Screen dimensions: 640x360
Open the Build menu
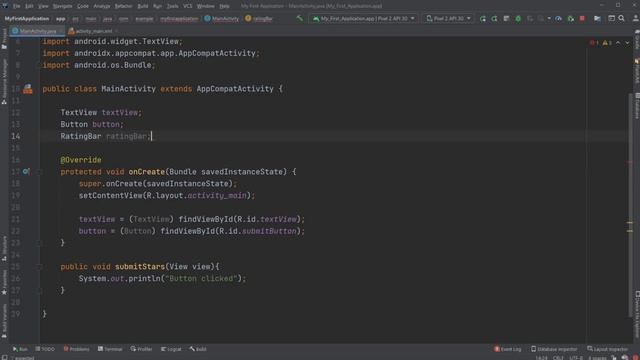[143, 6]
